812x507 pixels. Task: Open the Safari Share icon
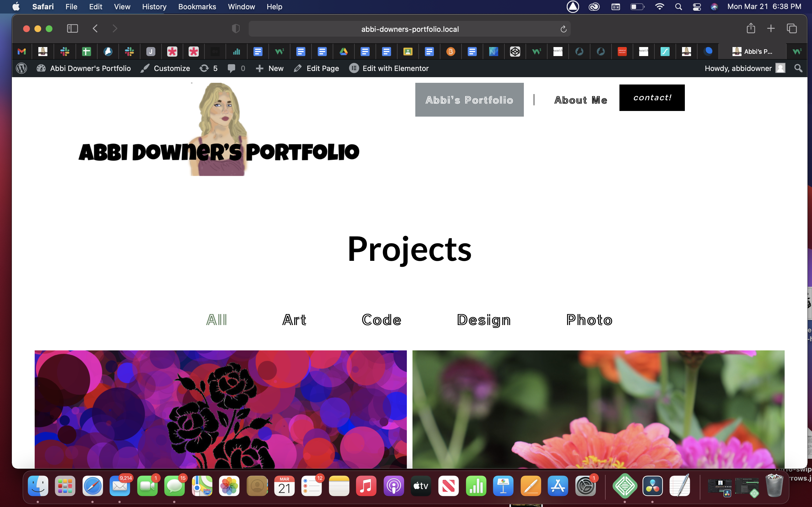(x=751, y=28)
